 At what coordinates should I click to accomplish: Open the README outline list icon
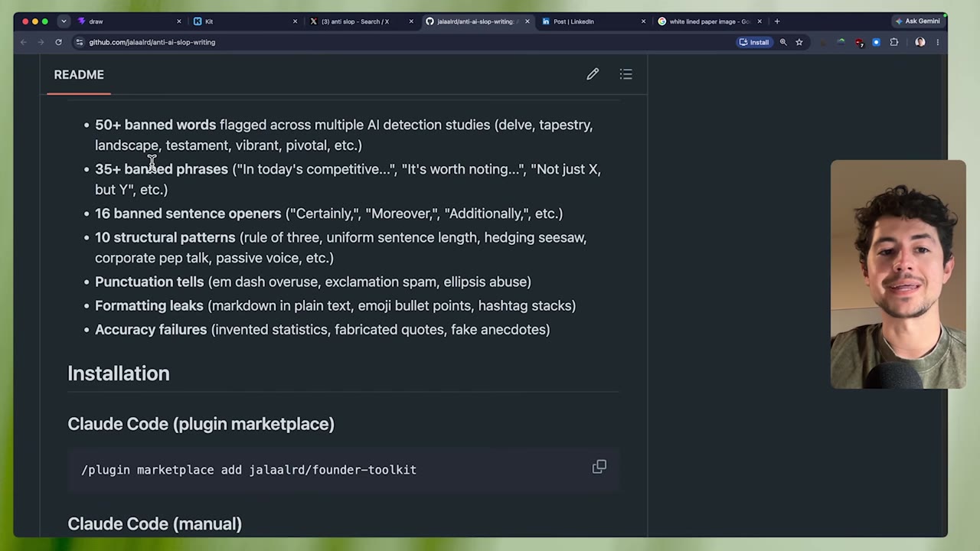pos(626,74)
